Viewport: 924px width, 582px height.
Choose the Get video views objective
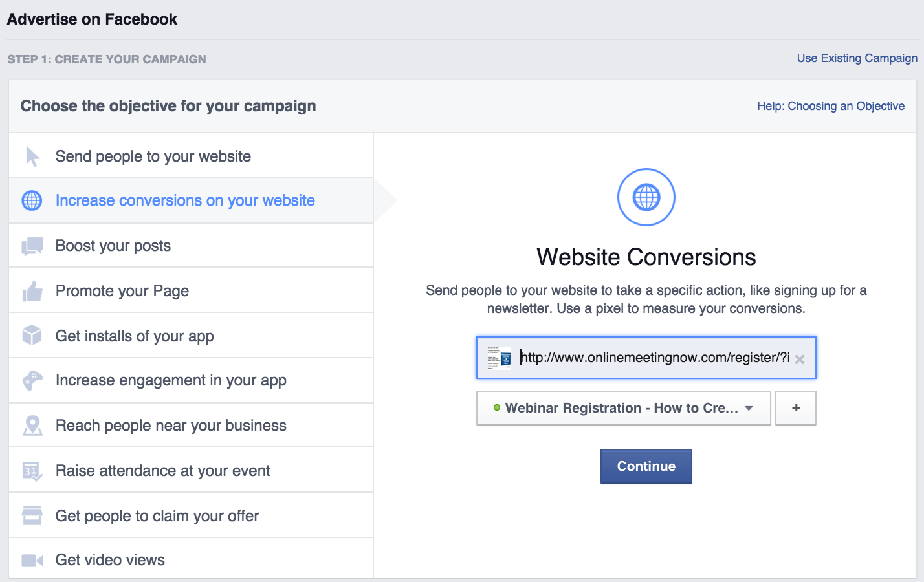coord(110,560)
